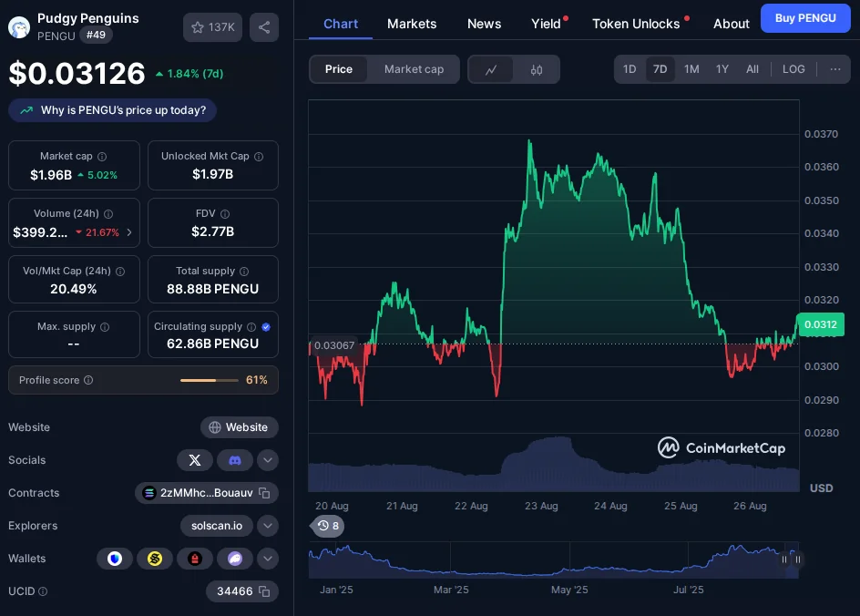The image size is (860, 616).
Task: Click the contract address 2zMMhc...Bouauv
Action: [x=206, y=493]
